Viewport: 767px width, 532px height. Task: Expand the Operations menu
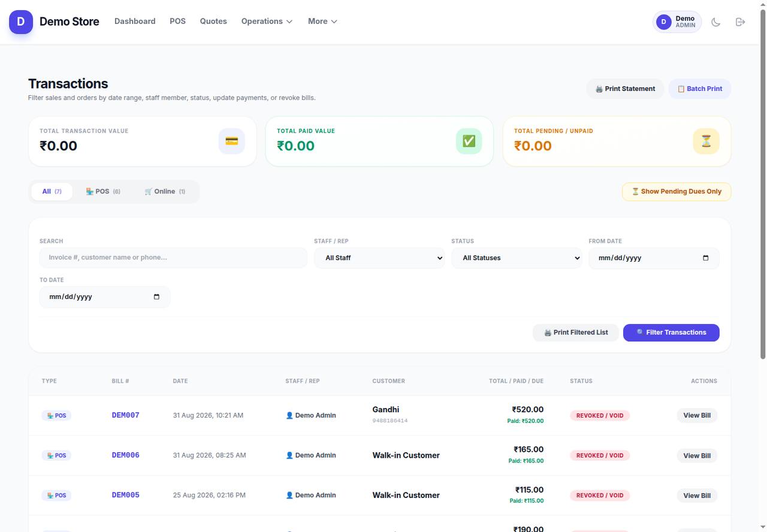(x=267, y=22)
